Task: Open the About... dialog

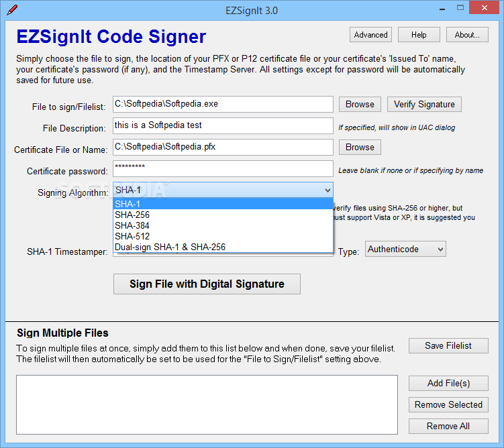Action: [x=467, y=35]
